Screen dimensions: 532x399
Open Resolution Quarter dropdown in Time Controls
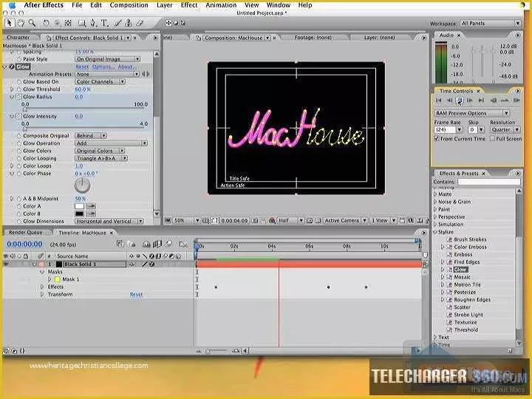(x=505, y=129)
